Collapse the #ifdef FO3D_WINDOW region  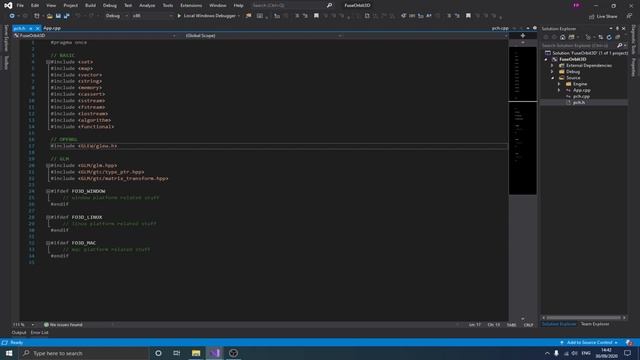(48, 191)
